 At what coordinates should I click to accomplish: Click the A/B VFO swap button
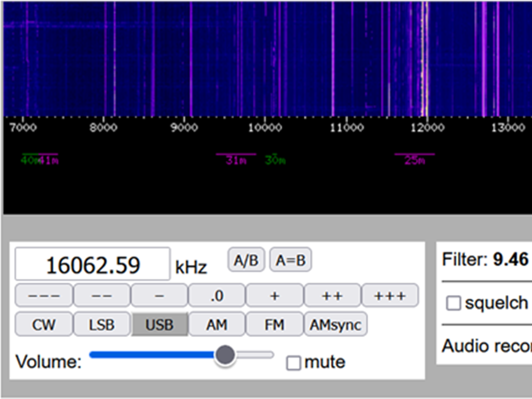(x=246, y=259)
